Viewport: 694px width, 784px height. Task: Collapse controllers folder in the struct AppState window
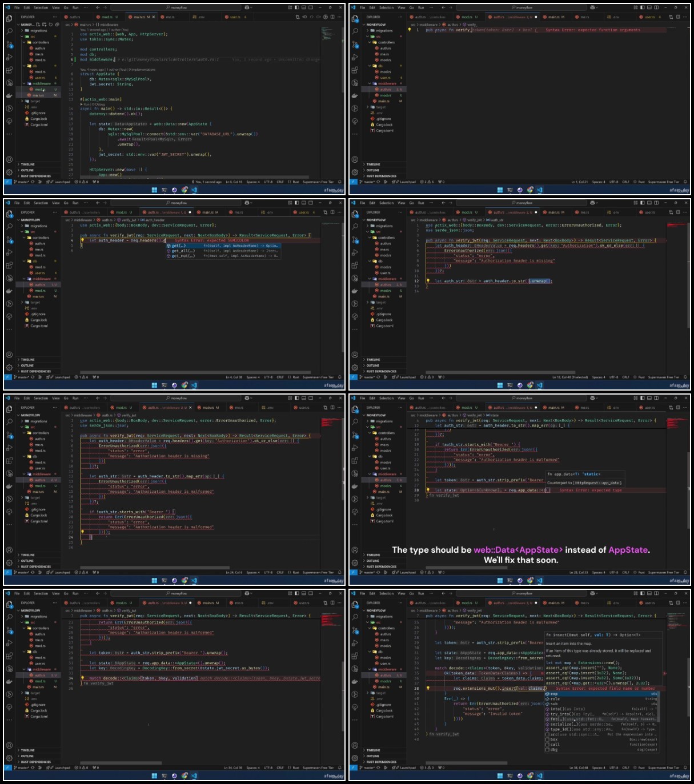[38, 42]
